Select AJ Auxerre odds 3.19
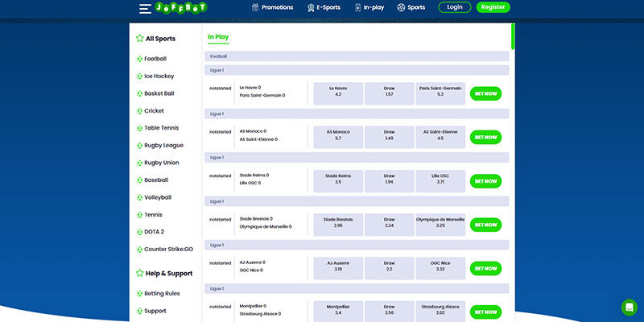 point(338,268)
